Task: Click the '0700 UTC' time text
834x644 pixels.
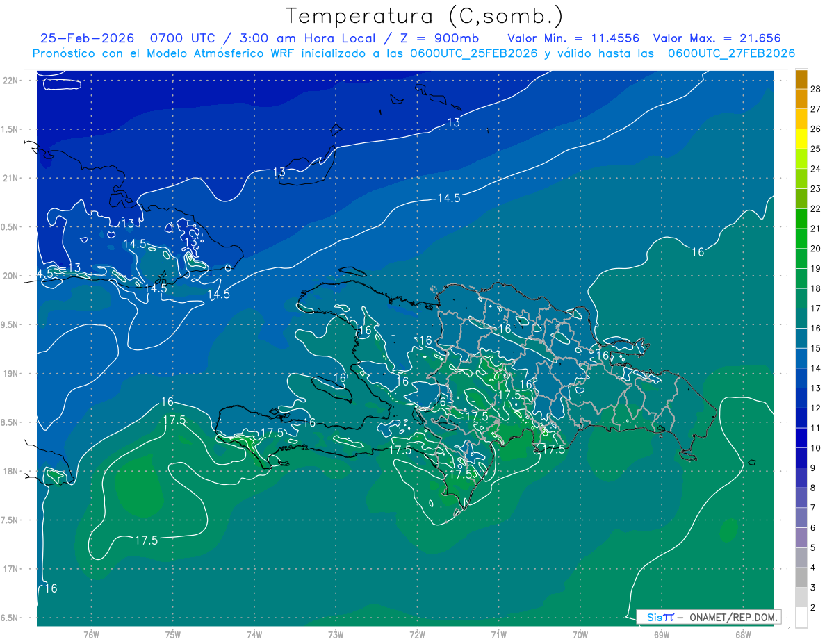Action: 182,38
